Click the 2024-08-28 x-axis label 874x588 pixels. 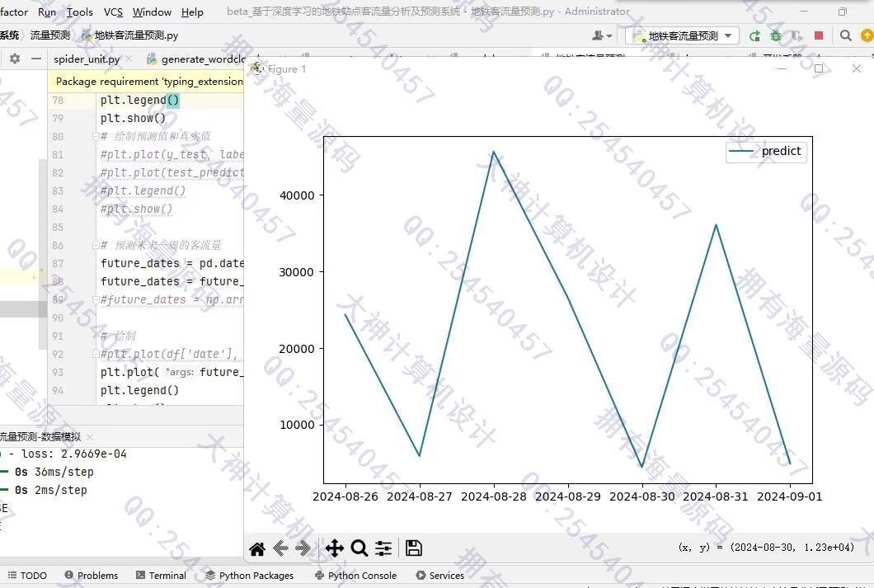click(493, 496)
